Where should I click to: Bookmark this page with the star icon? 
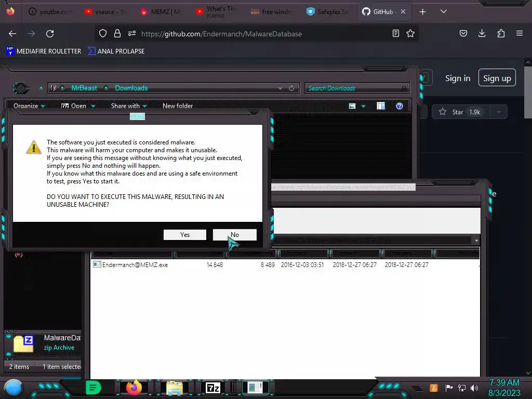[x=410, y=33]
